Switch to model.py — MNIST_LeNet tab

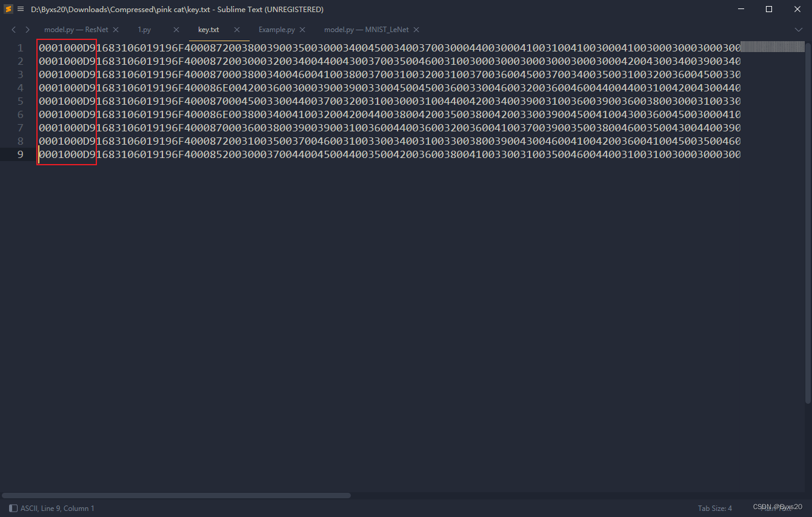[367, 30]
